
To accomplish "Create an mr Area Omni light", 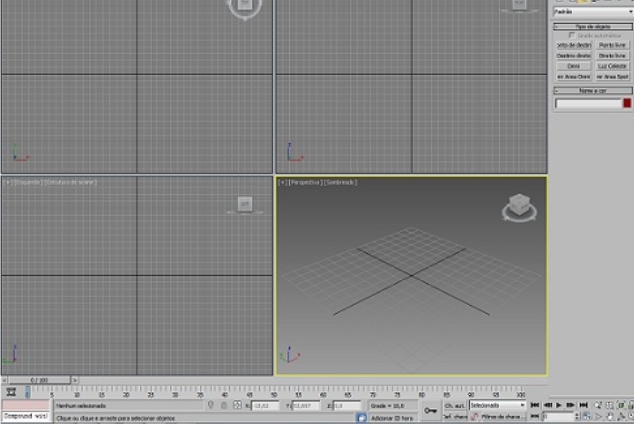I will (574, 76).
